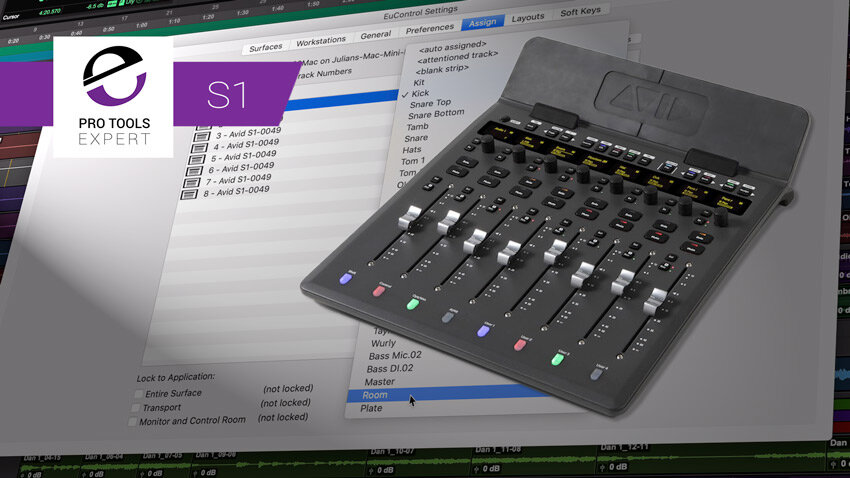Check Monitor and Control Room lock
This screenshot has width=850, height=478.
coord(132,422)
